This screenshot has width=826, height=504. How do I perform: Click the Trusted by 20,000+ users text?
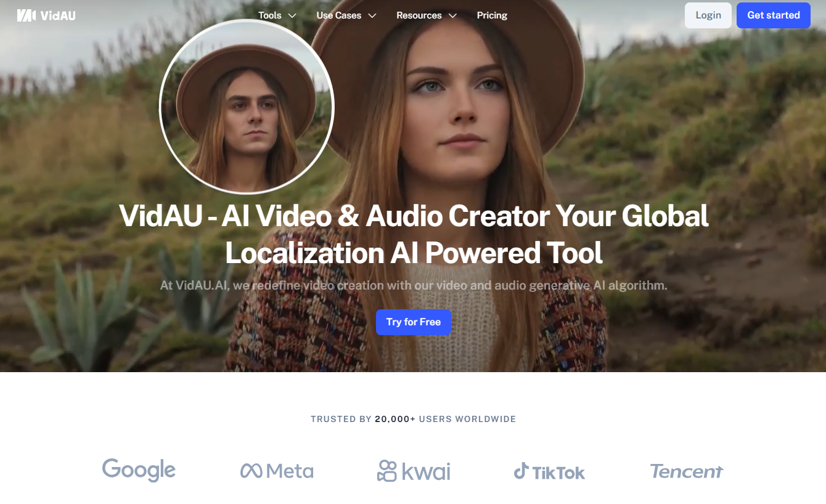coord(413,419)
